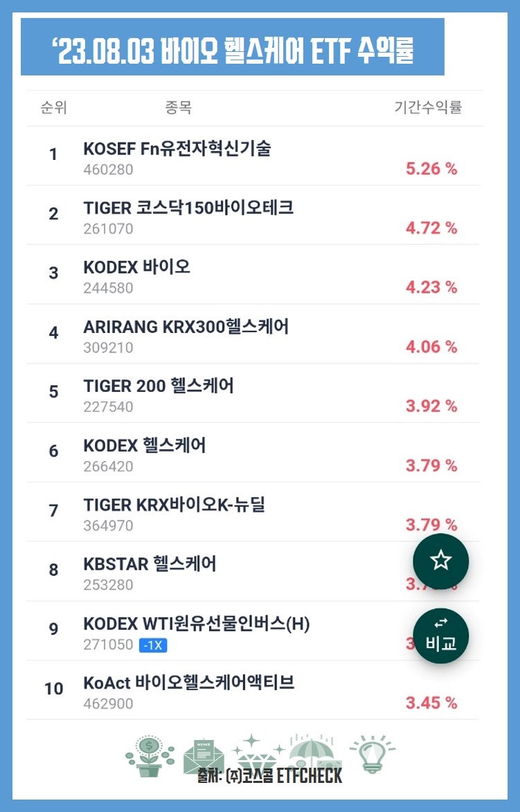Toggle favorite status with the star button

[440, 562]
